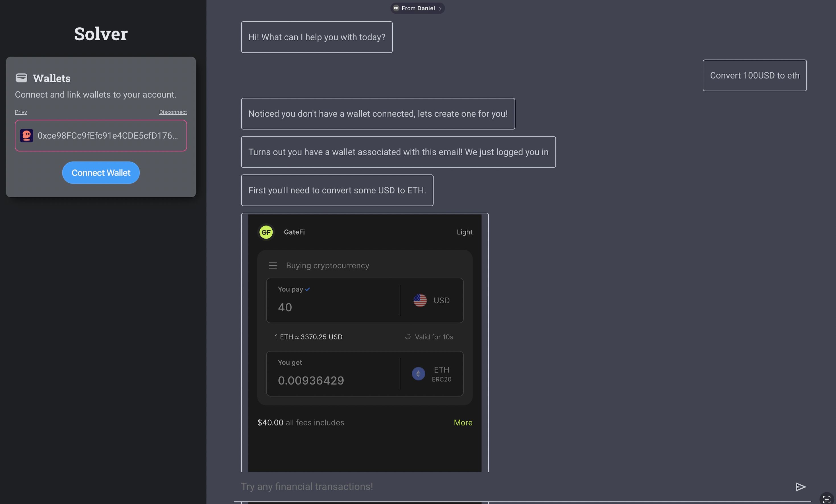Select the connected 0xce98 wallet address
This screenshot has height=504, width=836.
coord(101,136)
